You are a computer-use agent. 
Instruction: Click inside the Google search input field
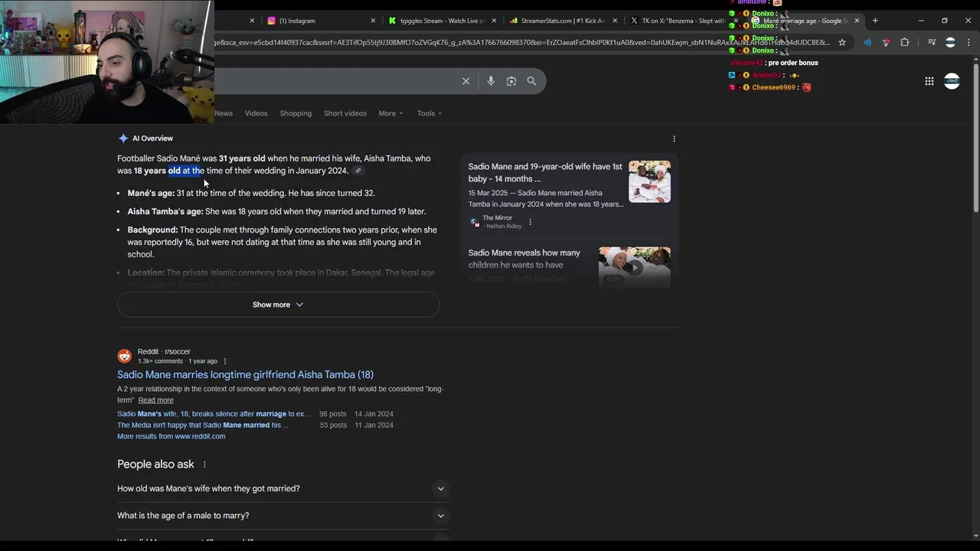click(x=337, y=81)
